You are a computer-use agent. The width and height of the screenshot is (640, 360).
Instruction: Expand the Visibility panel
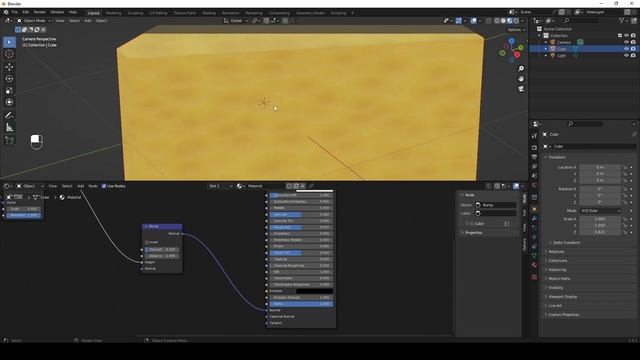556,287
